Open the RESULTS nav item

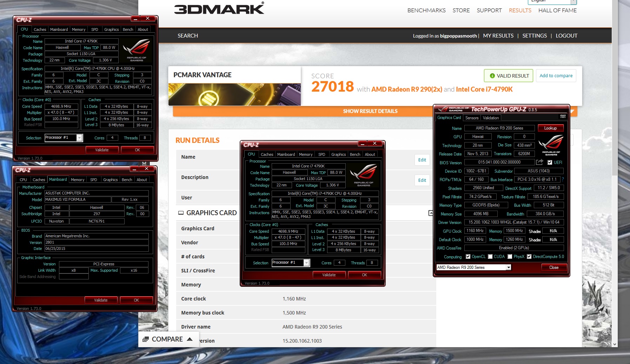[520, 11]
